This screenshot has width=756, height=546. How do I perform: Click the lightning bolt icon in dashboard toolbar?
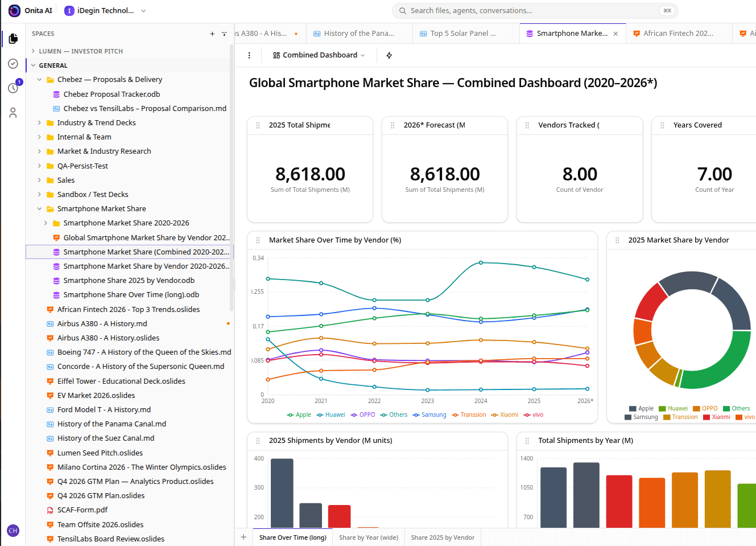tap(389, 55)
